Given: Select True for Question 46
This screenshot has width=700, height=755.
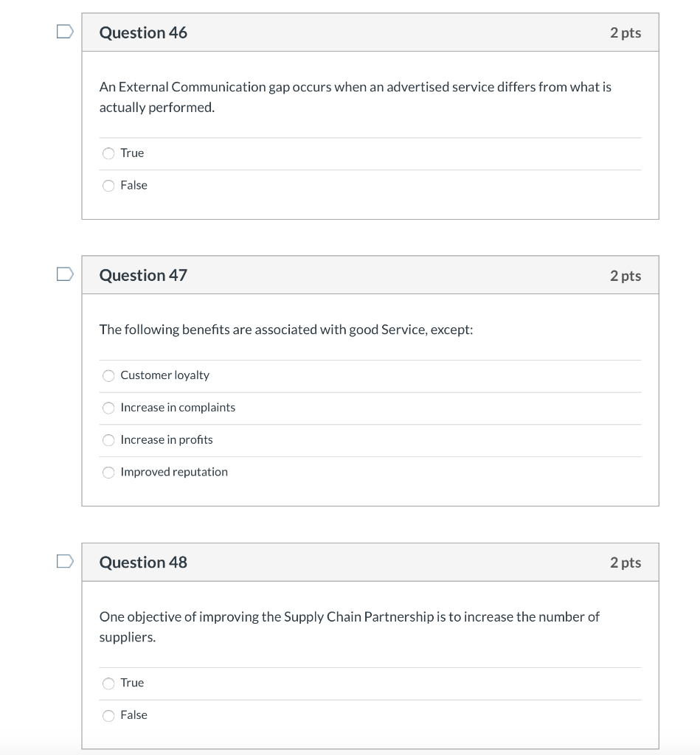Looking at the screenshot, I should pos(108,153).
